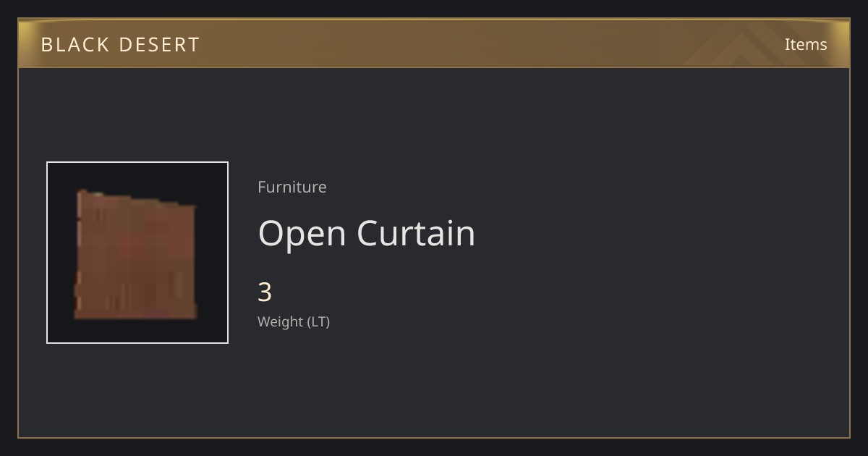This screenshot has width=868, height=456.
Task: Click the word Curtain in the title
Action: point(416,233)
